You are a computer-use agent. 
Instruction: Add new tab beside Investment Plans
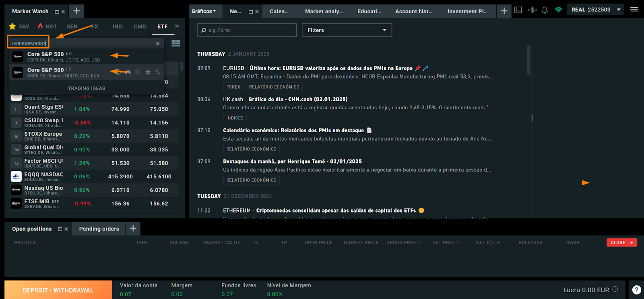(504, 11)
